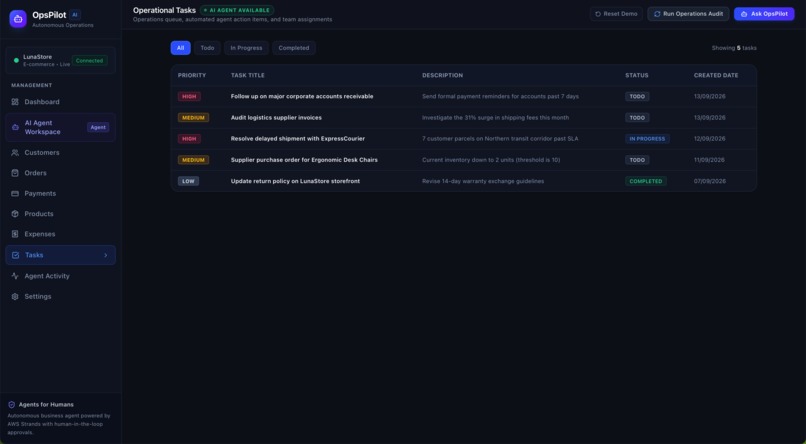Click the Agent Activity pulse icon

(15, 276)
